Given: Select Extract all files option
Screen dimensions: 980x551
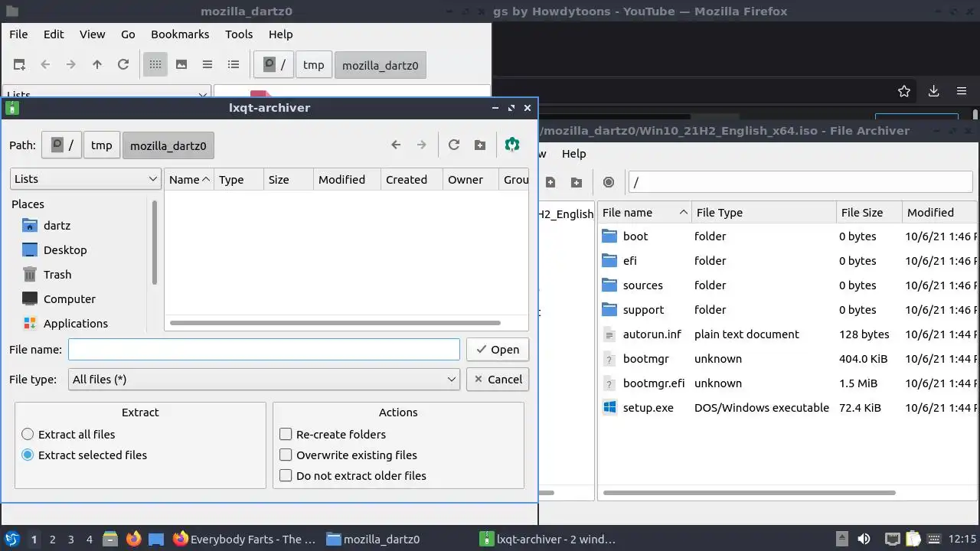Looking at the screenshot, I should pos(69,434).
